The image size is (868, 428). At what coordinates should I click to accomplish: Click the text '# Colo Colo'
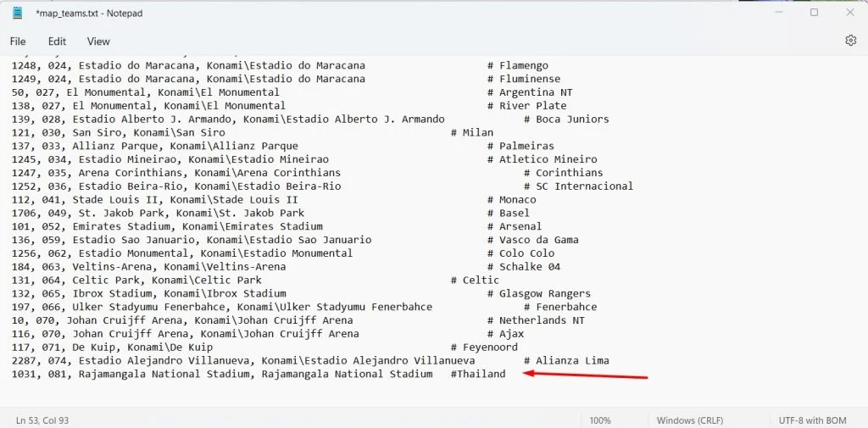click(520, 253)
